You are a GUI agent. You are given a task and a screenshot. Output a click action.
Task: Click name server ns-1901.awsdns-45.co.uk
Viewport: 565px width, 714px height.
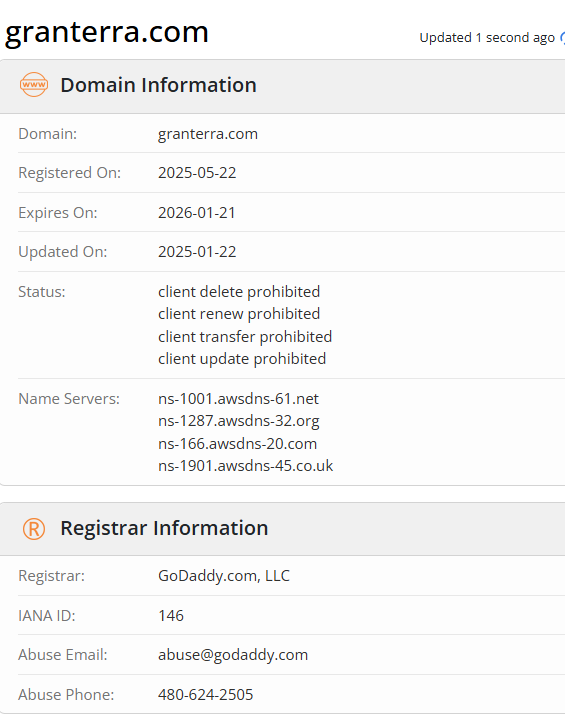click(x=245, y=466)
